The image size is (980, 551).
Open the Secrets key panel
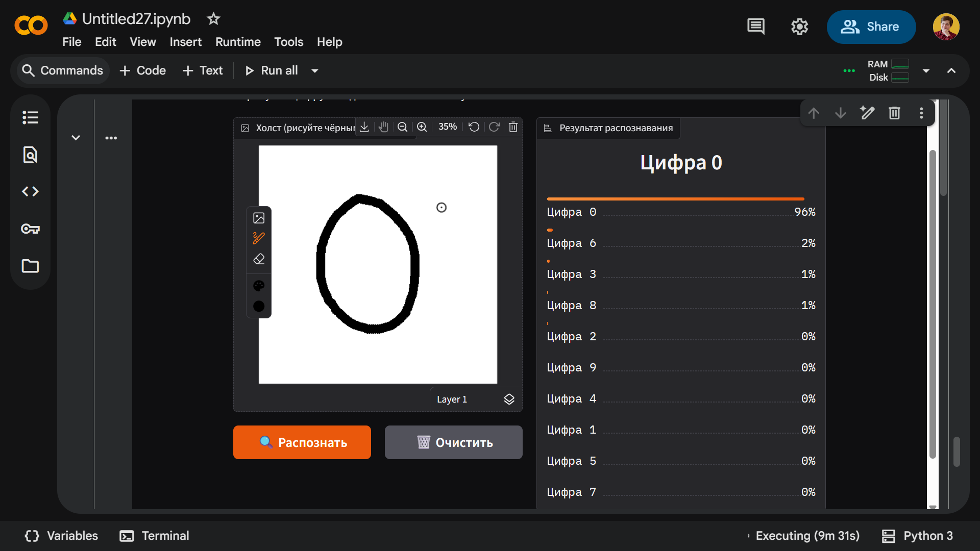(30, 229)
